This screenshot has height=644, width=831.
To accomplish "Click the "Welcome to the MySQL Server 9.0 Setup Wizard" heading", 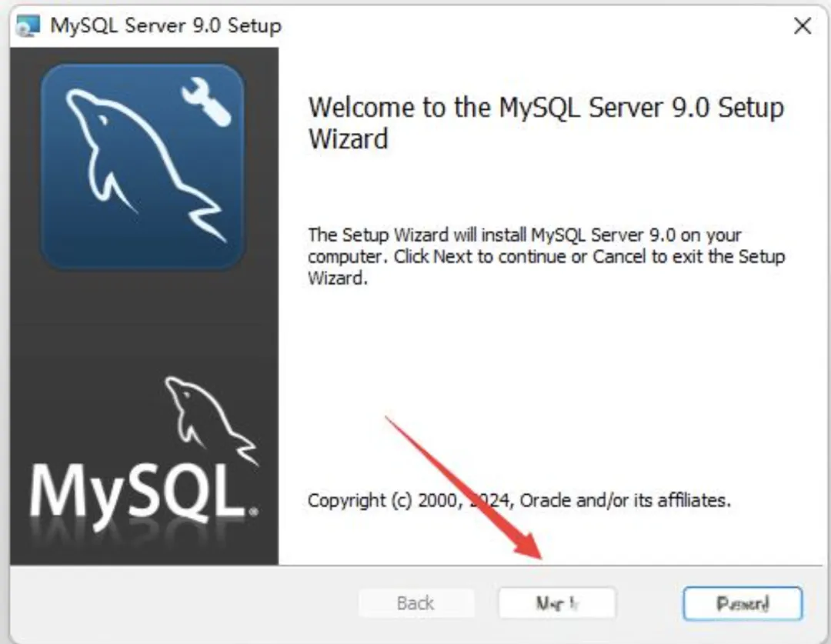I will [x=546, y=123].
